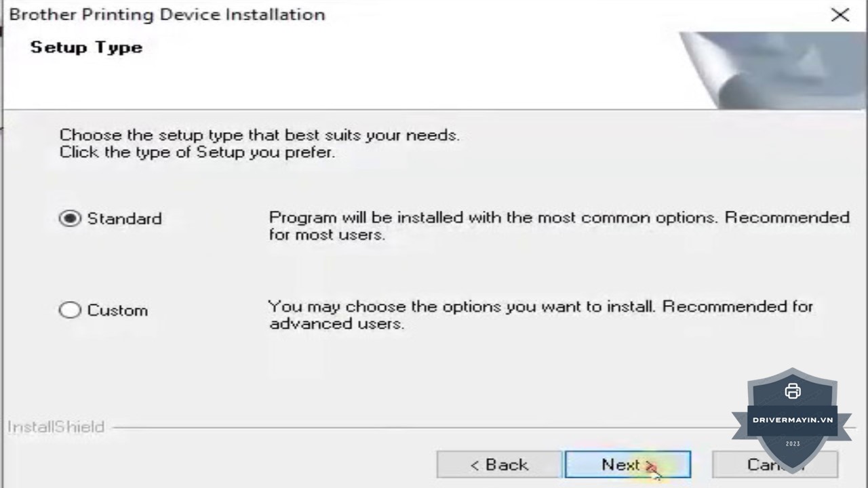
Task: Click the InstallShield label
Action: click(x=56, y=427)
